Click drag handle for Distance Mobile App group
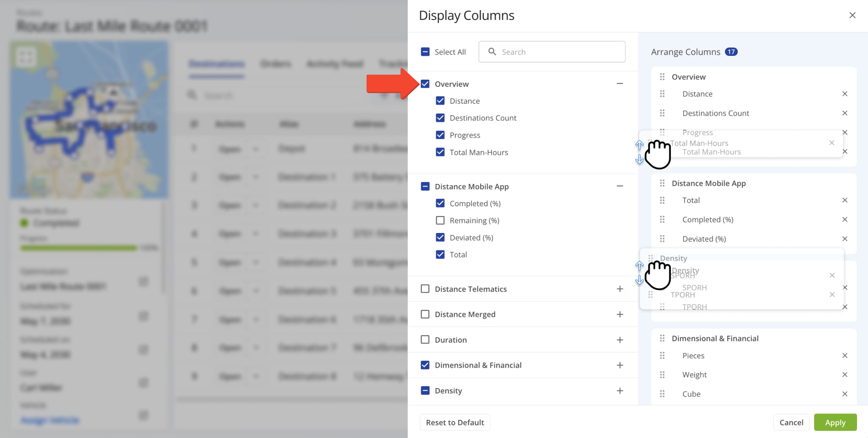 click(662, 183)
